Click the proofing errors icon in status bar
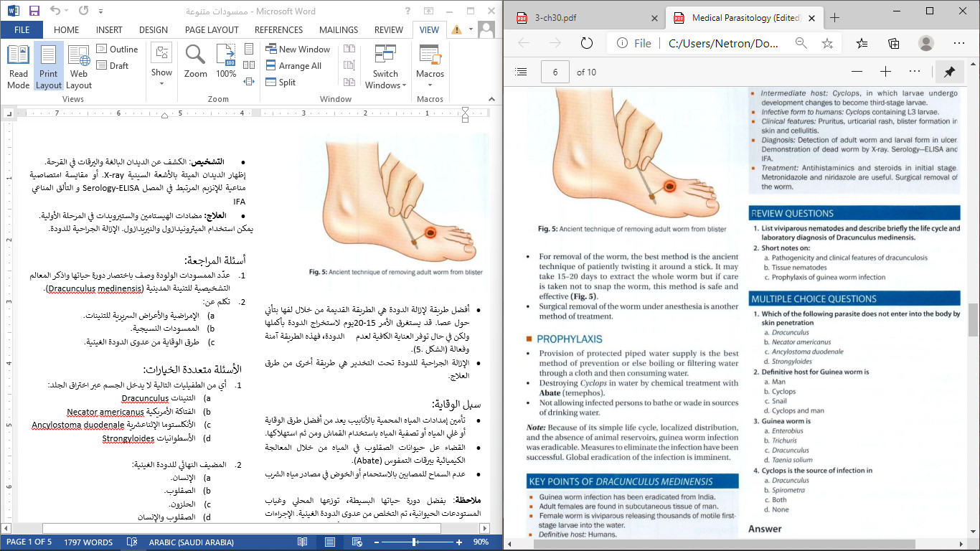This screenshot has width=980, height=551. (132, 542)
